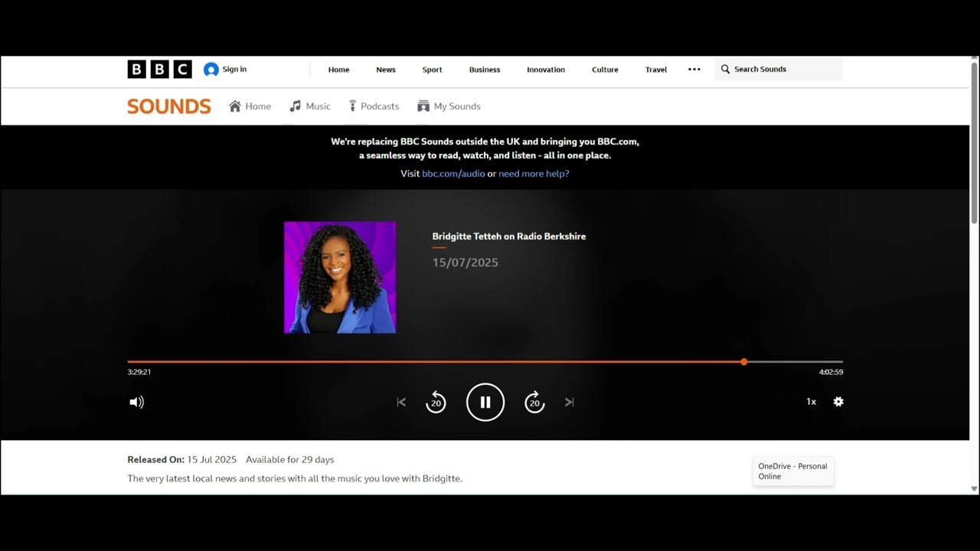
Task: Focus the Search Sounds input field
Action: tap(779, 69)
